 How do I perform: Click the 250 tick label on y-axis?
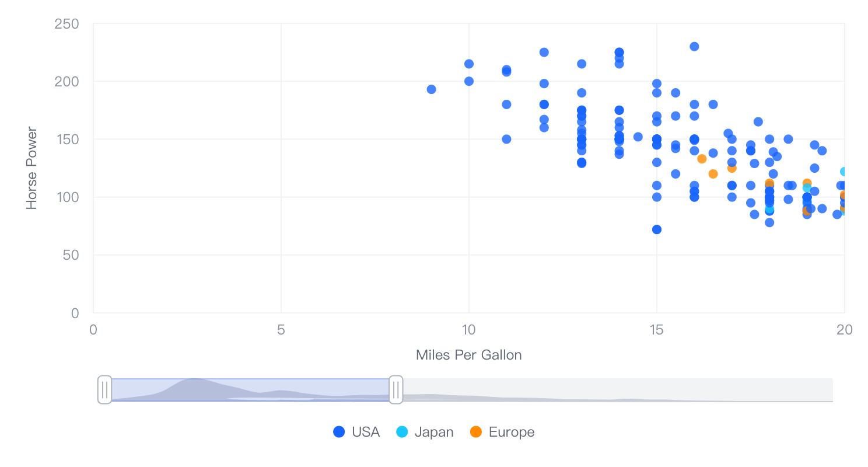pyautogui.click(x=66, y=24)
